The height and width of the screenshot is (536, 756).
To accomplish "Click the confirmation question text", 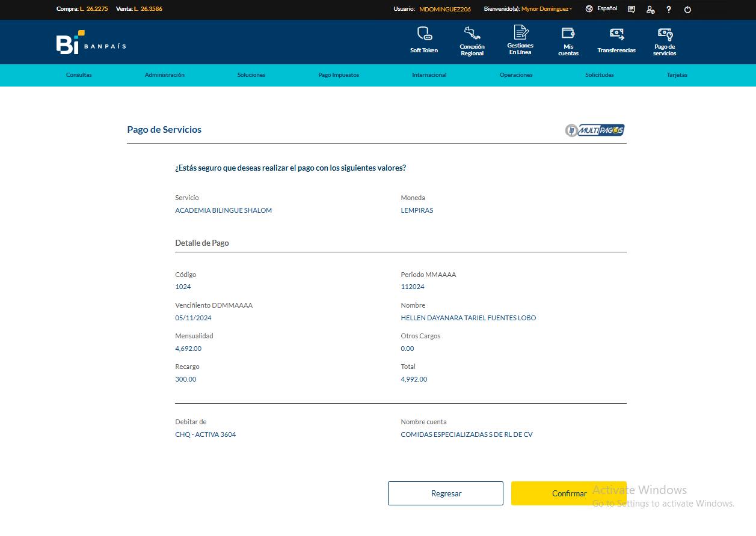I will pos(290,168).
